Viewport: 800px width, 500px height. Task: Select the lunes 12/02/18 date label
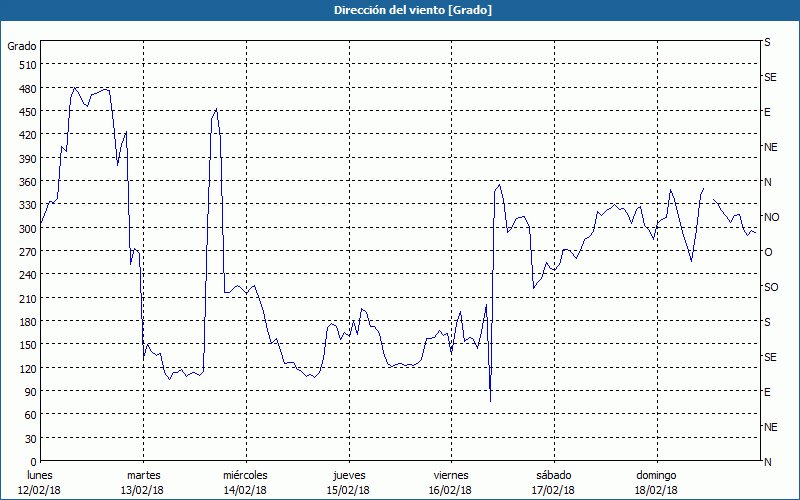pos(40,482)
